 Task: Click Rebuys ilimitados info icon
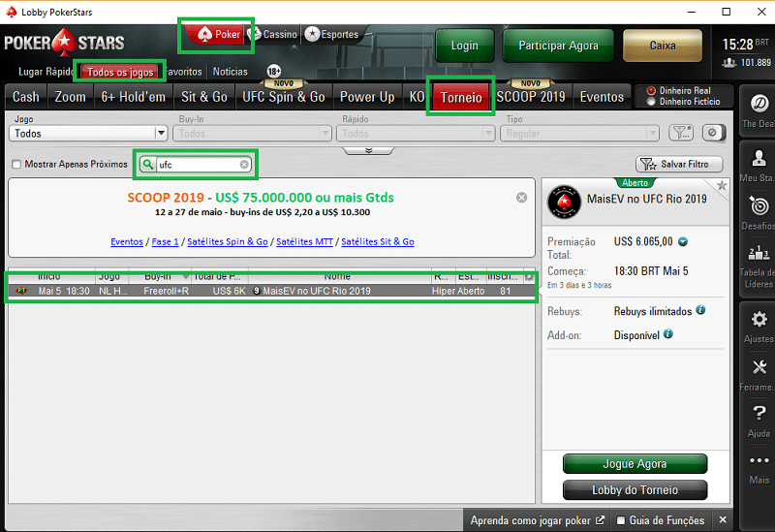click(x=700, y=310)
